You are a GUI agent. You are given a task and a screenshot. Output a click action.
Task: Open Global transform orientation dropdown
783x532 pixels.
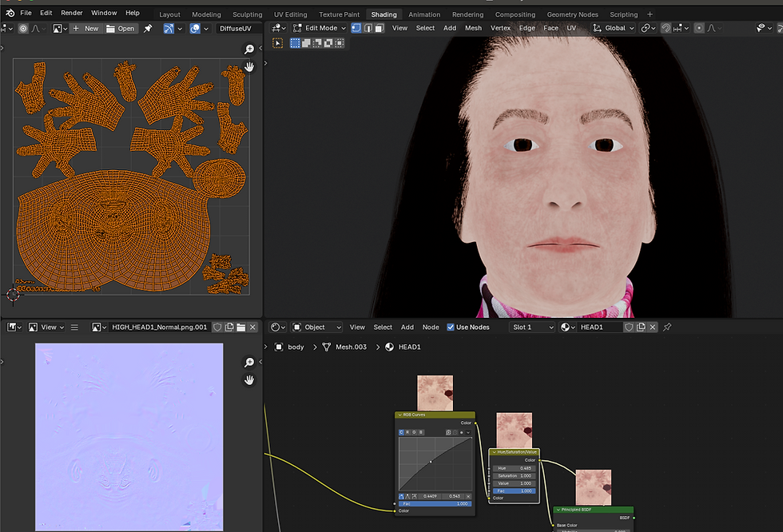(614, 28)
